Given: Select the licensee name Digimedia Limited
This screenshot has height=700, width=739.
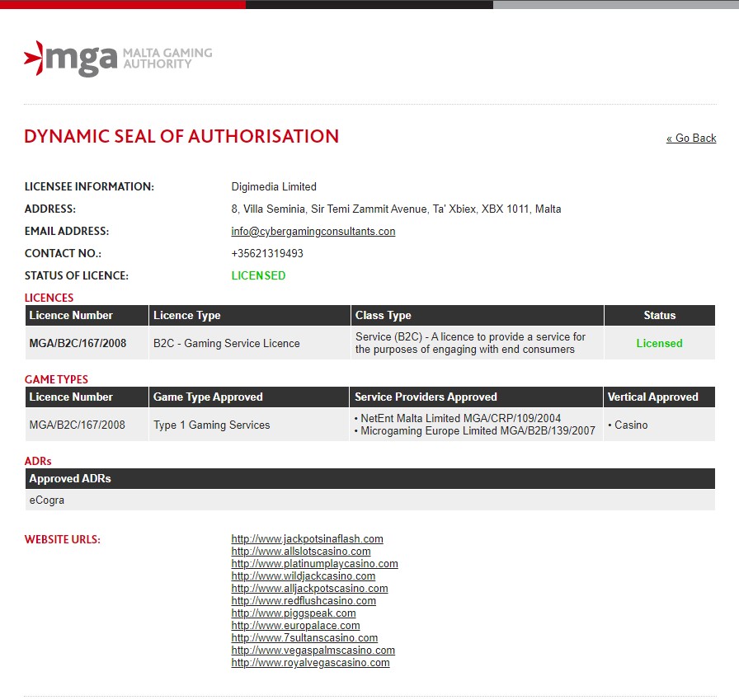Looking at the screenshot, I should click(x=274, y=186).
